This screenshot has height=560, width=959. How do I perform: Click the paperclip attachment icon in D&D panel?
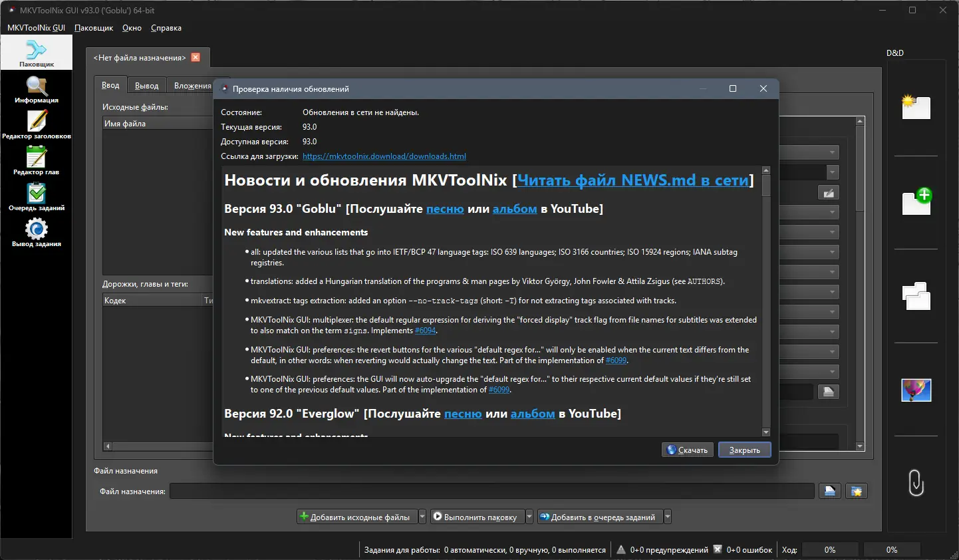[x=916, y=483]
